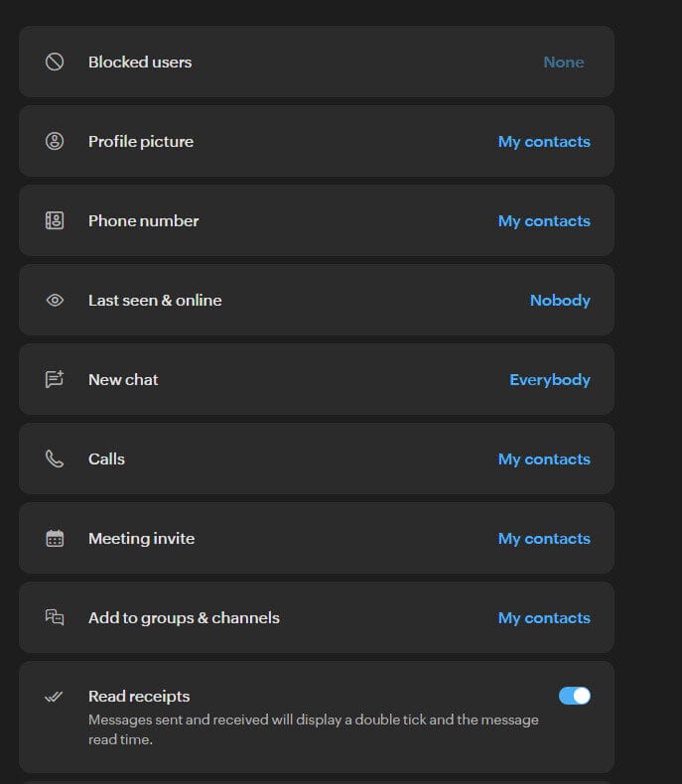This screenshot has height=784, width=682.
Task: Click 'My contacts' next to Phone number
Action: (543, 221)
